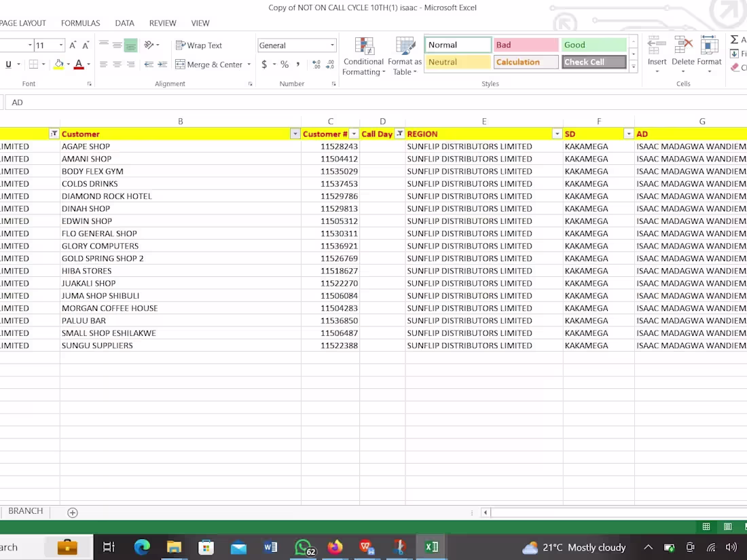The image size is (747, 560).
Task: Click the Merge & Center button
Action: tap(208, 64)
